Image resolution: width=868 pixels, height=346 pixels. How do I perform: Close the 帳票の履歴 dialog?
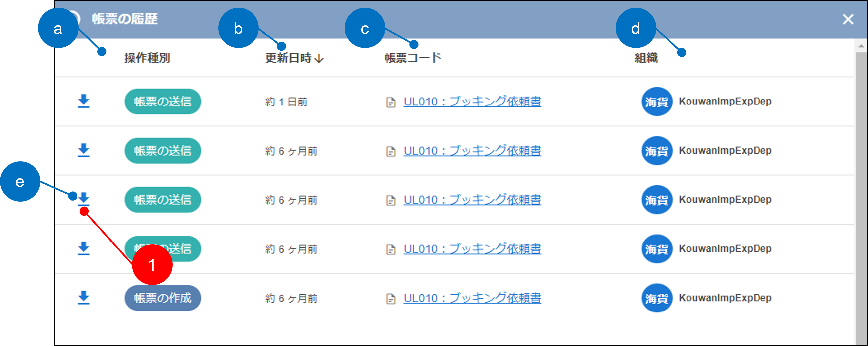tap(848, 19)
